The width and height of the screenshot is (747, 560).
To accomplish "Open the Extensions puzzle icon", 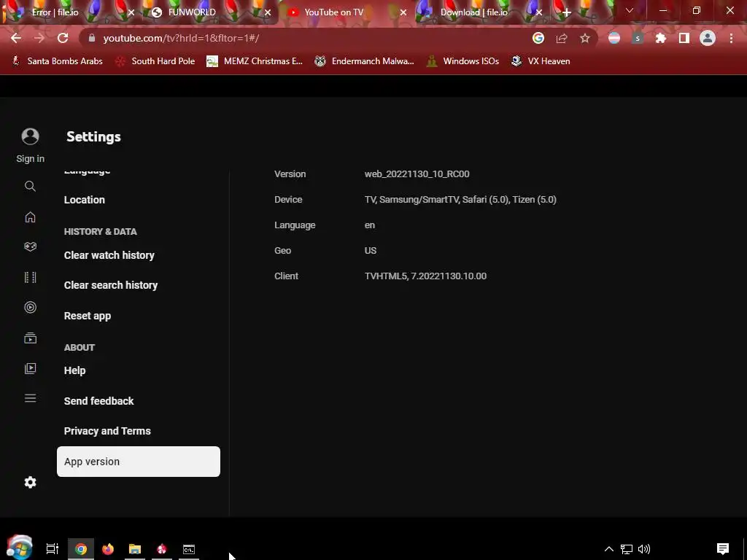I will click(661, 38).
